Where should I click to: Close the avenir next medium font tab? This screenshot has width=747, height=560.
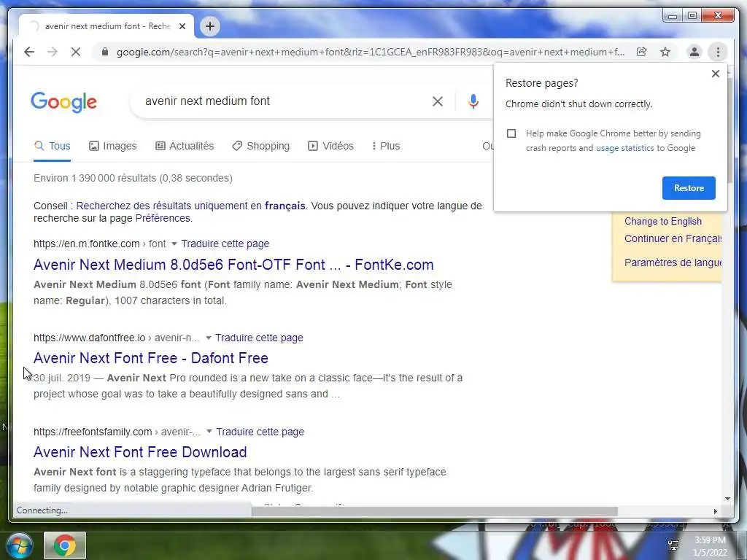(x=182, y=26)
